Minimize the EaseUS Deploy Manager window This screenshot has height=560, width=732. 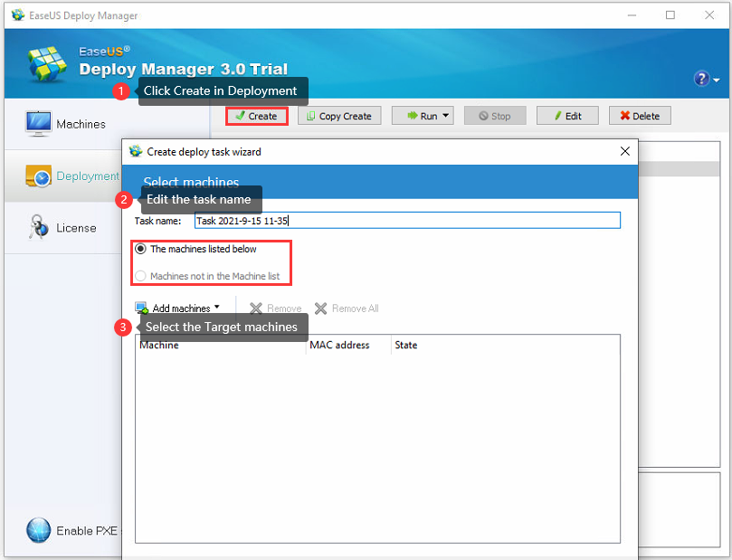click(632, 15)
